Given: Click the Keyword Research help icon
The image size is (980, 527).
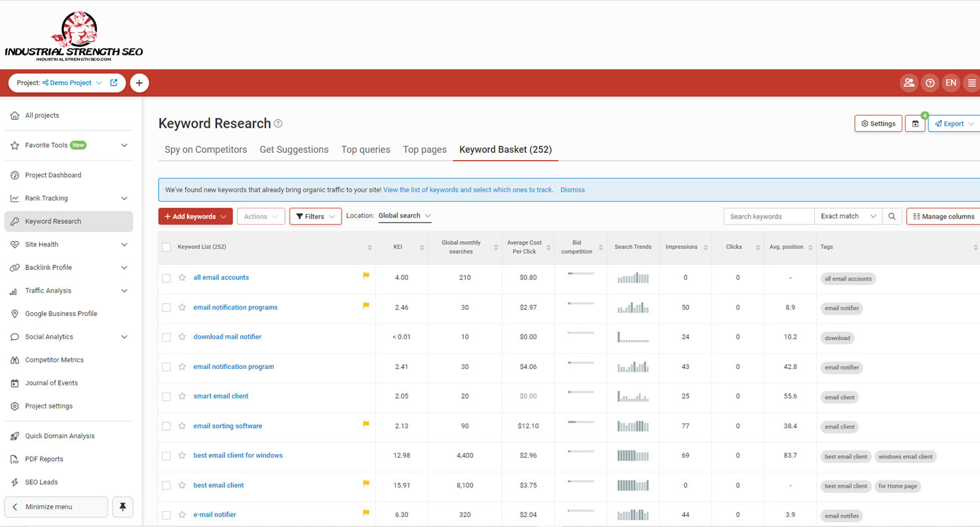Looking at the screenshot, I should pos(278,123).
